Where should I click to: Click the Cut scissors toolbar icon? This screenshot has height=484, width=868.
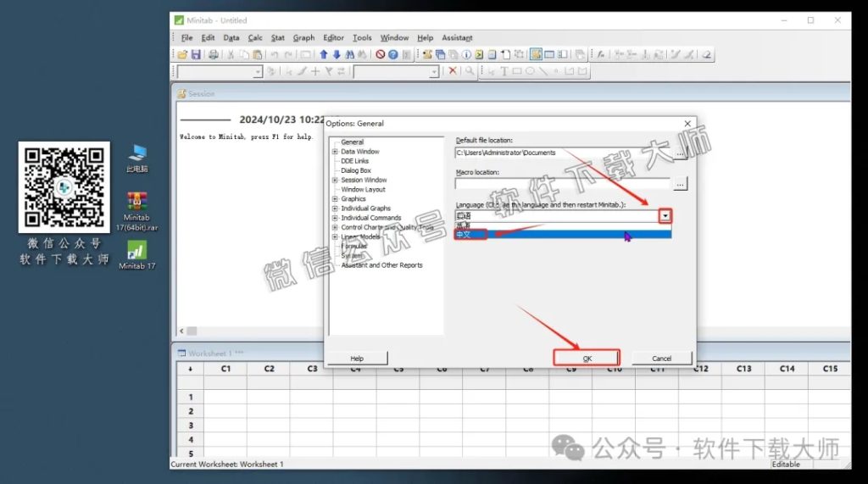coord(231,54)
